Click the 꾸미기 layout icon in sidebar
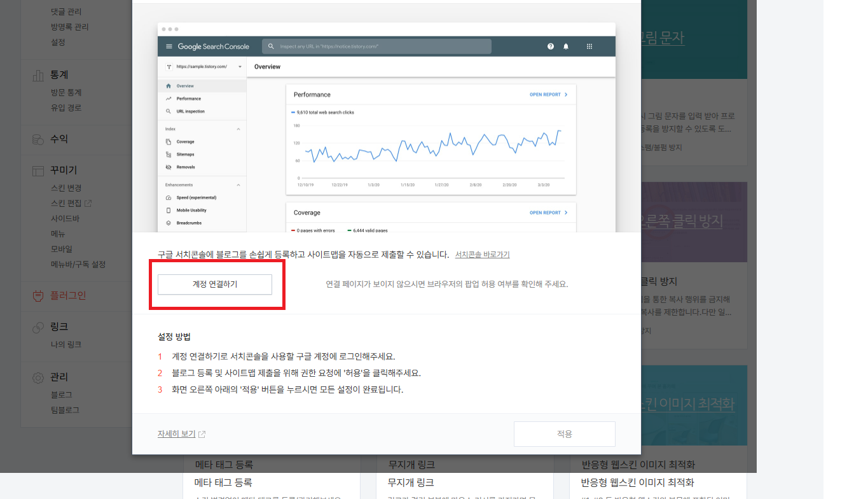Screen dimensions: 868x499 tap(38, 171)
